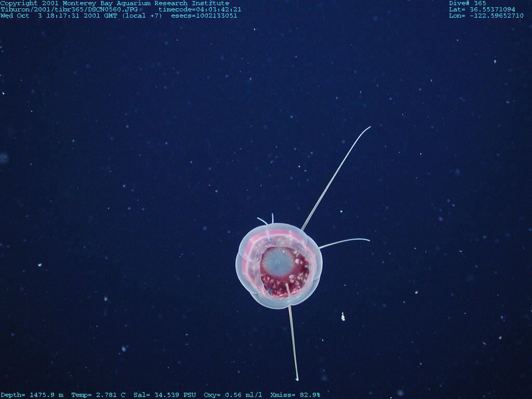
Task: Click the Lon coordinate reading
Action: (486, 16)
